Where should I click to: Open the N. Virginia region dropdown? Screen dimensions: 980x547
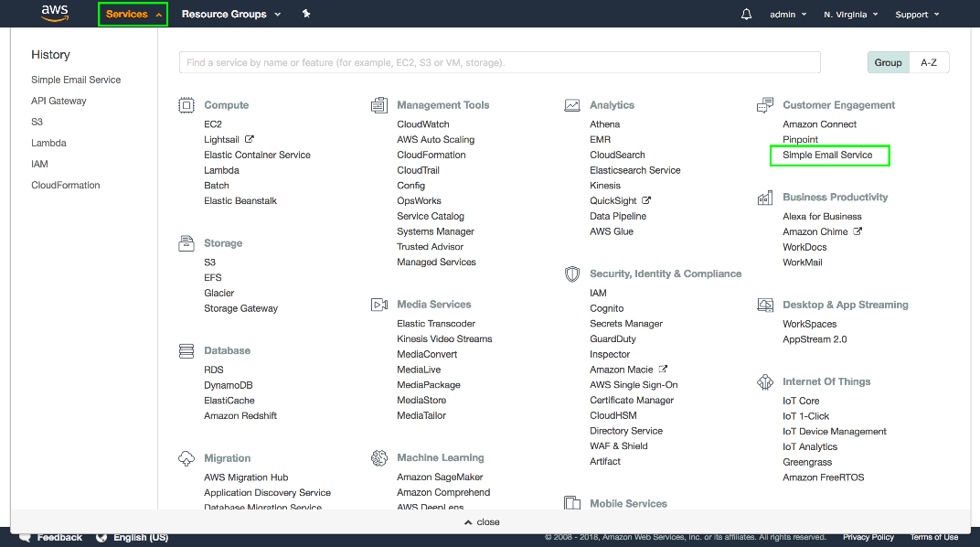[x=850, y=15]
